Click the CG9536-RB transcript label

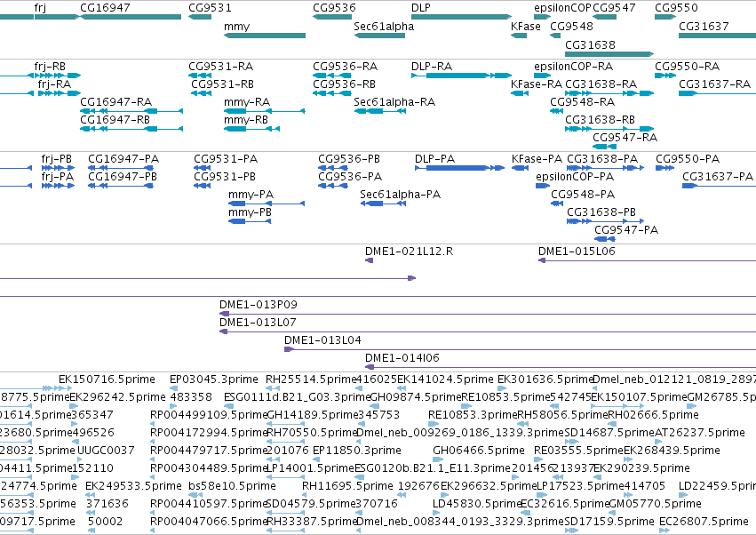tap(345, 84)
